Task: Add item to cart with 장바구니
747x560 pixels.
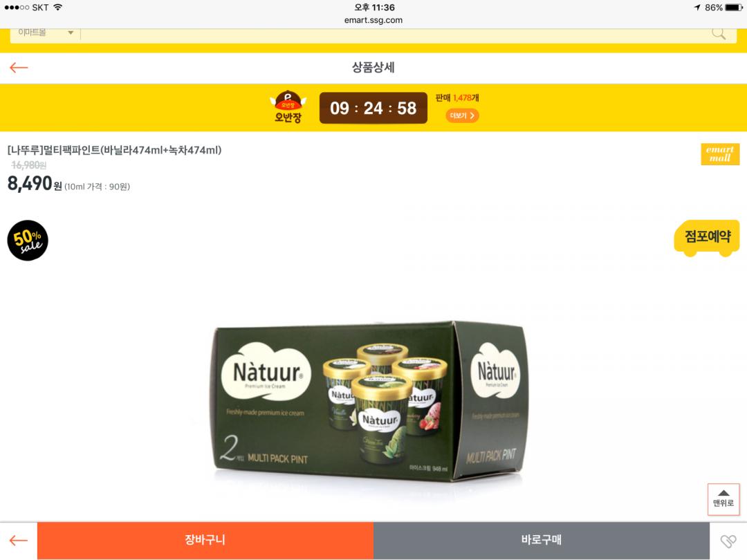Action: 205,540
